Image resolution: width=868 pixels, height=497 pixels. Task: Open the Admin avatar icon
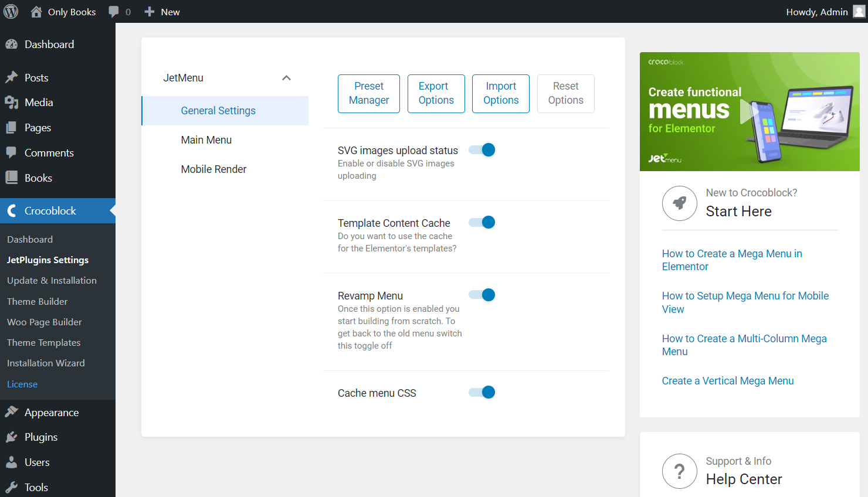(859, 12)
